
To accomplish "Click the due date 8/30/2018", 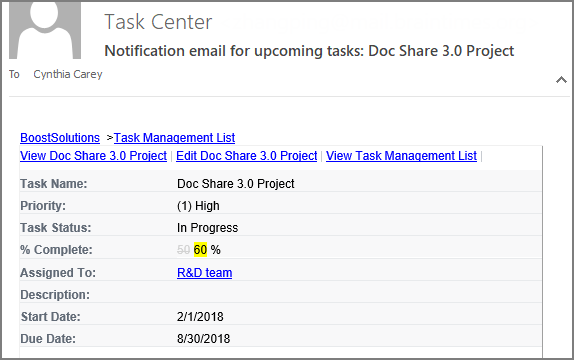I will point(203,339).
